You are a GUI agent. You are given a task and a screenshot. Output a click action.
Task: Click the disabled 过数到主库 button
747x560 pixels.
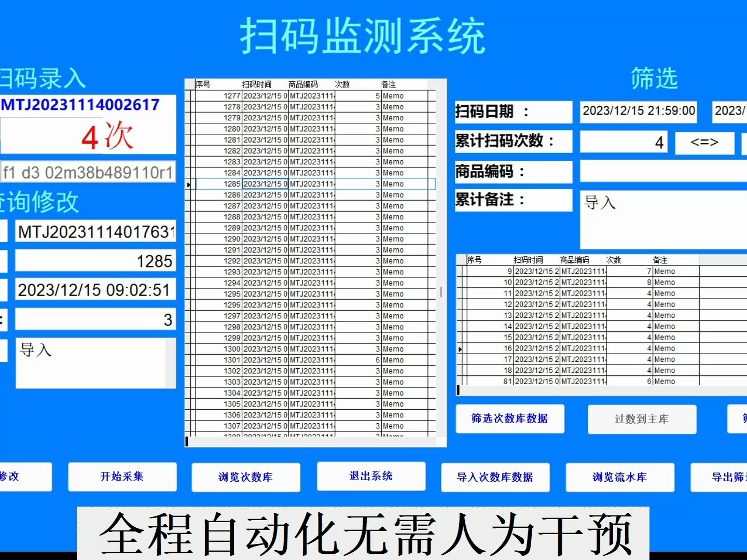point(642,419)
